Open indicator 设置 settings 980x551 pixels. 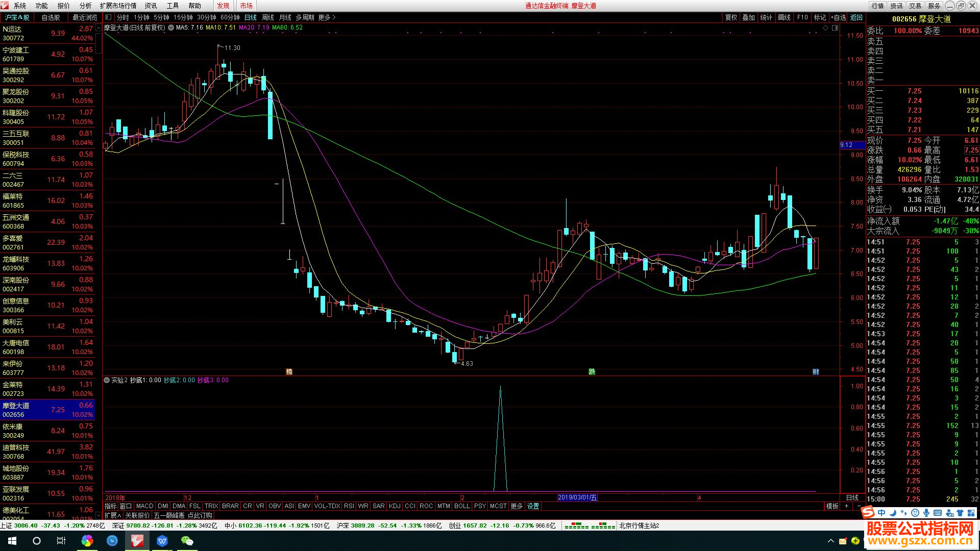click(x=533, y=506)
